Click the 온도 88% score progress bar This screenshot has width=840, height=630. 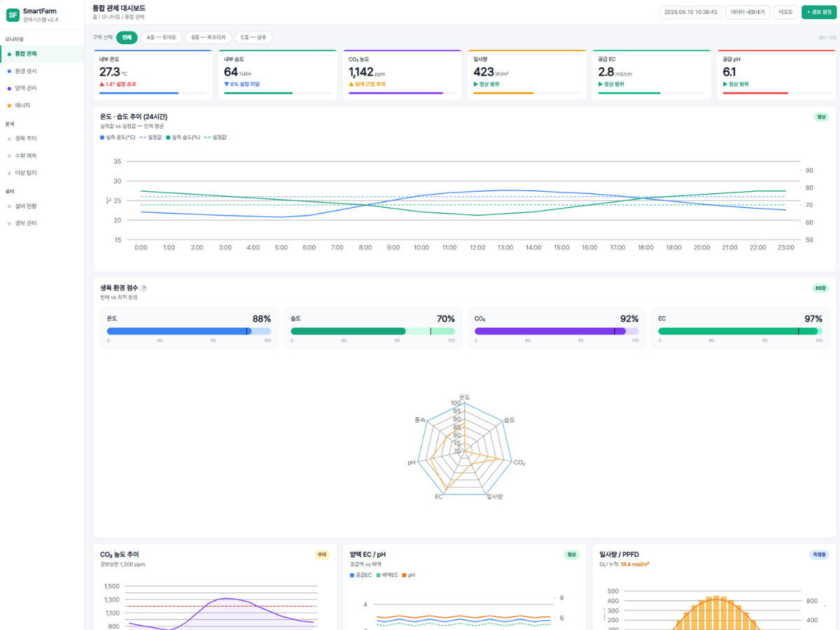189,331
